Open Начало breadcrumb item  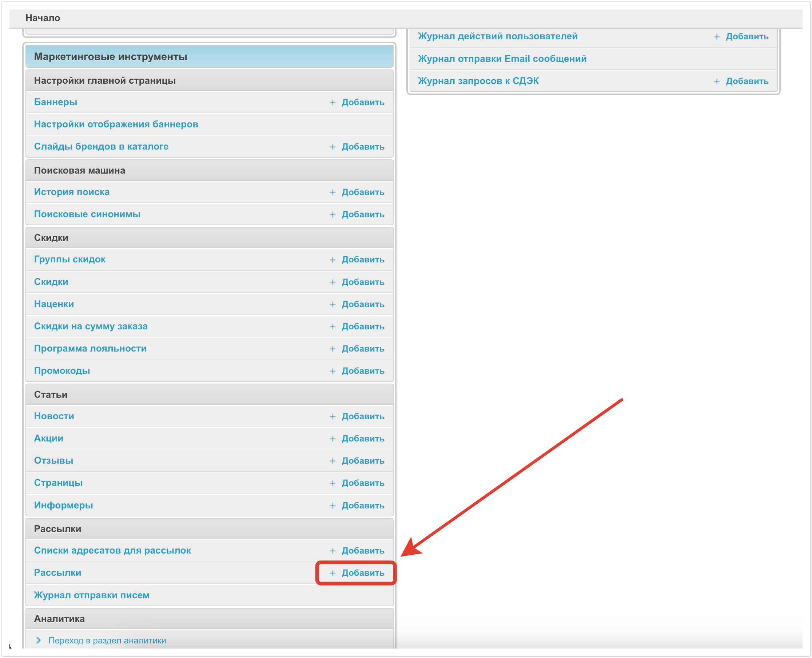[x=43, y=18]
